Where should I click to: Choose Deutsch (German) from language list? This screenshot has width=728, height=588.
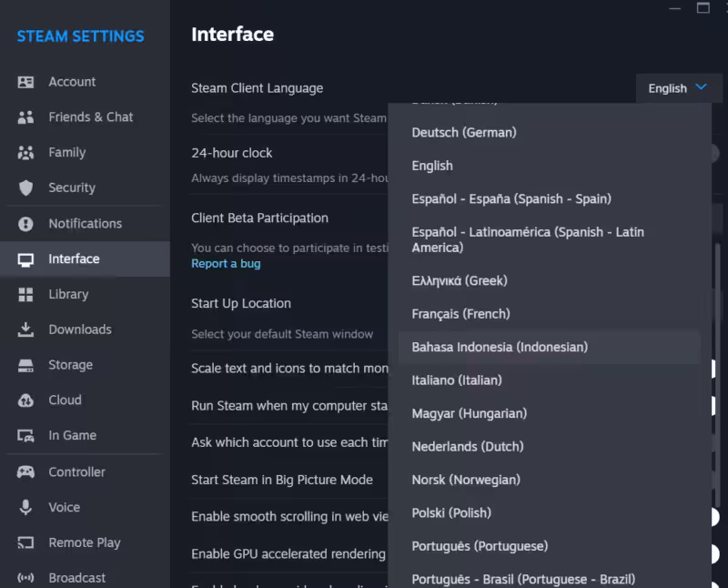(550, 133)
